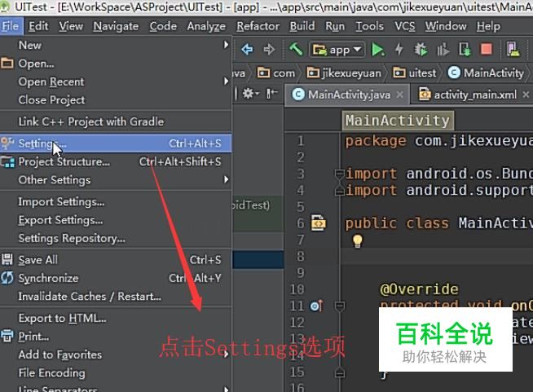The width and height of the screenshot is (533, 392).
Task: Expand Add to Favorites submenu
Action: [116, 355]
